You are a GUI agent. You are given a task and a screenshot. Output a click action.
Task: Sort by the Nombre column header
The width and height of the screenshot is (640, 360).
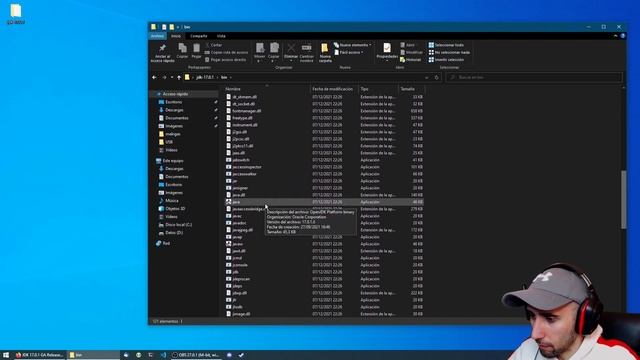(267, 89)
